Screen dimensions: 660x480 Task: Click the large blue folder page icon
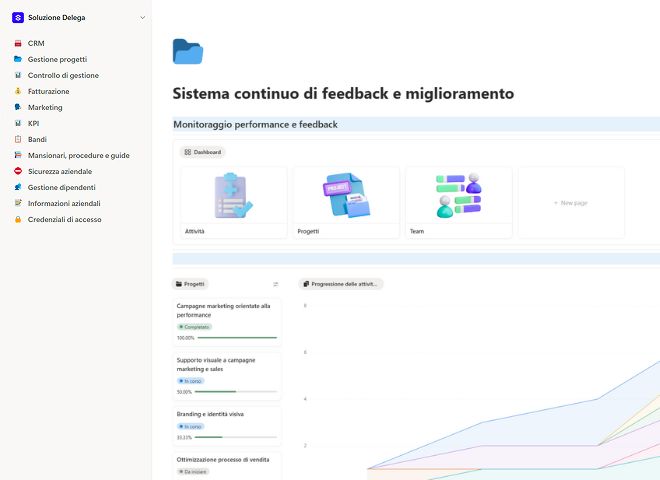[x=188, y=51]
